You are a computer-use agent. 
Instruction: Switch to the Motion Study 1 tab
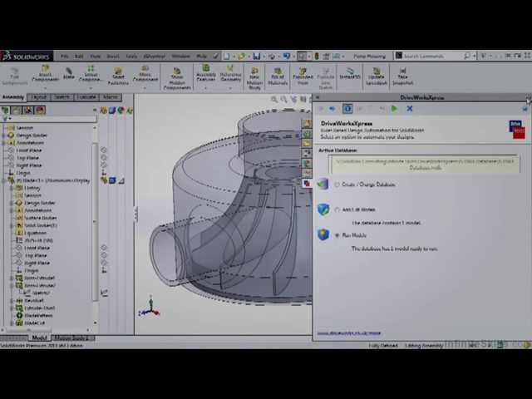[71, 338]
